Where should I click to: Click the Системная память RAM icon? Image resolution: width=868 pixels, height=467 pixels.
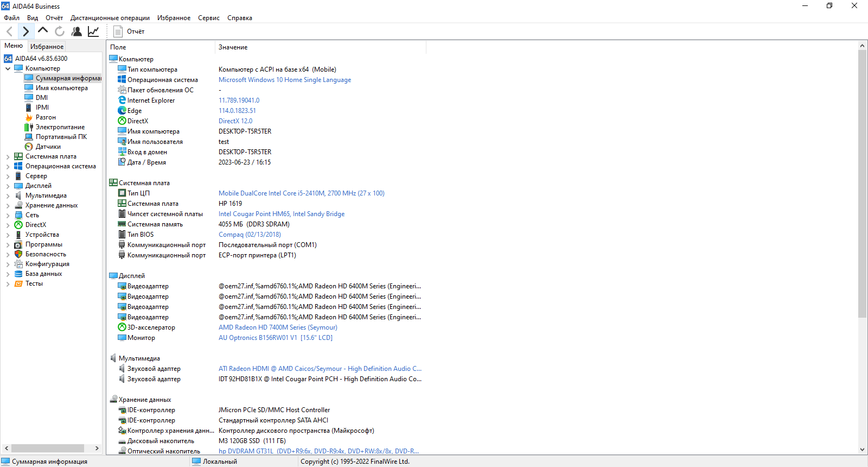[x=122, y=224]
